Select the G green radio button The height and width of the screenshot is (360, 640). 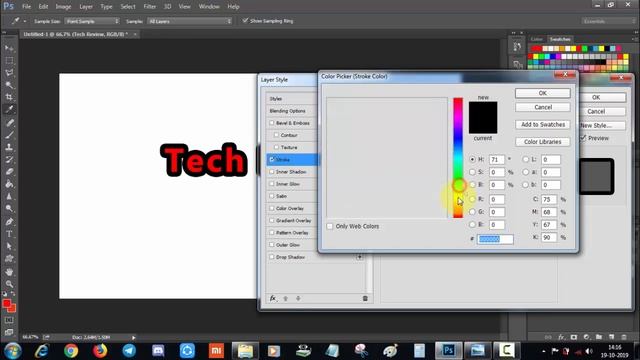pos(472,212)
